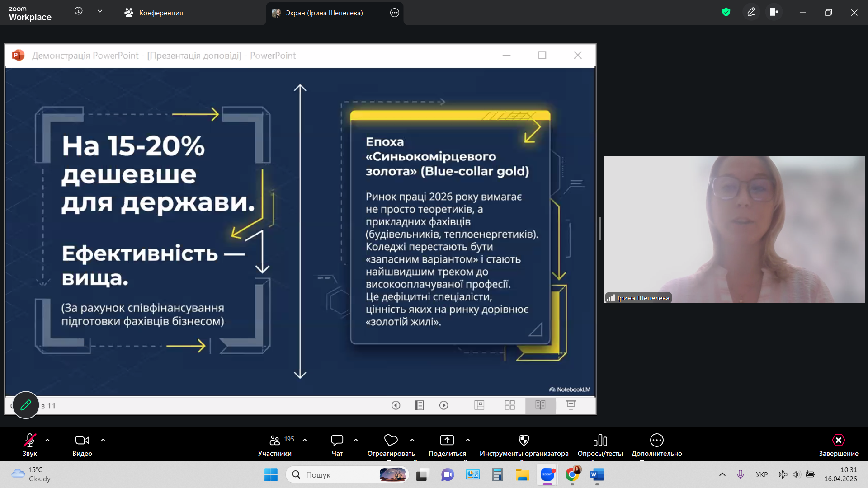868x488 pixels.
Task: Toggle camera with Видео button
Action: pos(82,445)
